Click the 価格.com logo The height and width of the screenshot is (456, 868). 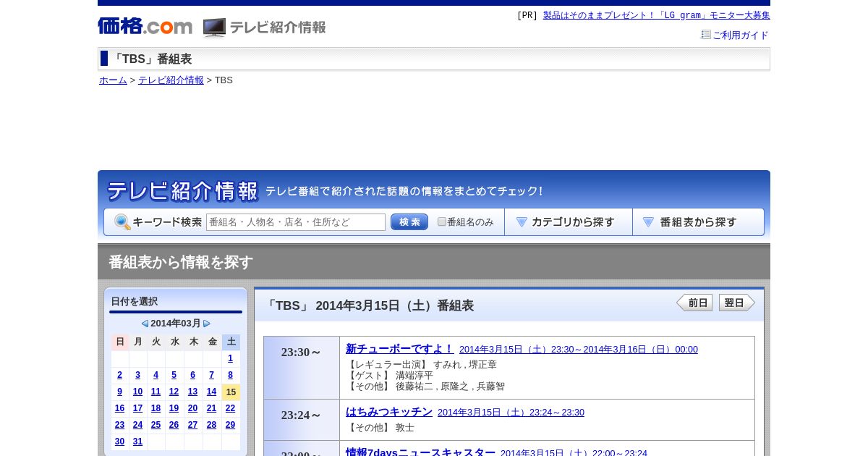coord(145,27)
